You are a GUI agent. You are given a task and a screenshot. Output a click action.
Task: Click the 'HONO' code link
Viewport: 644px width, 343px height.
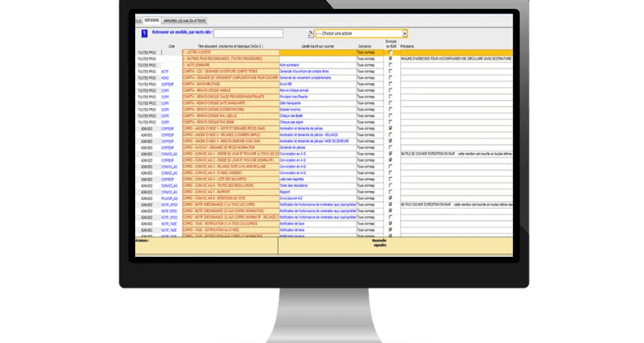point(164,77)
